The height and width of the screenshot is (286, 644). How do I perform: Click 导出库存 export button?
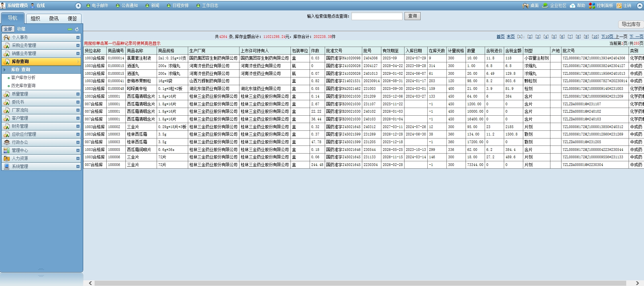click(x=631, y=24)
